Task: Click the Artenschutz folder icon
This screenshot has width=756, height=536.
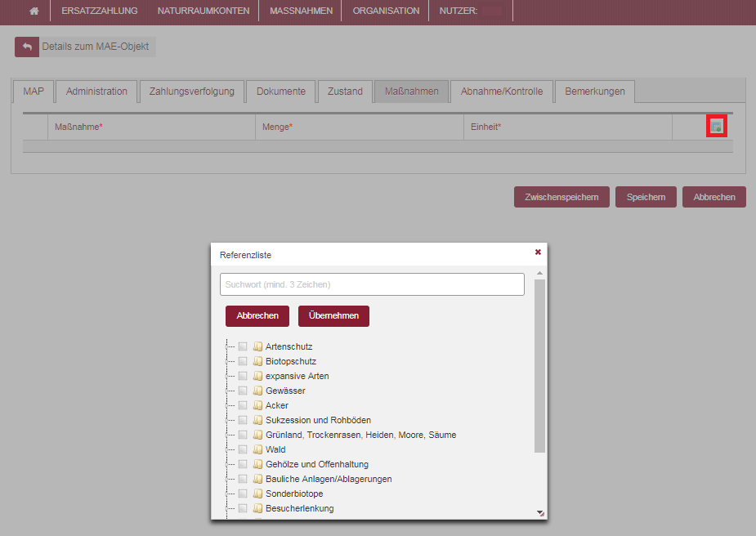Action: (x=257, y=346)
